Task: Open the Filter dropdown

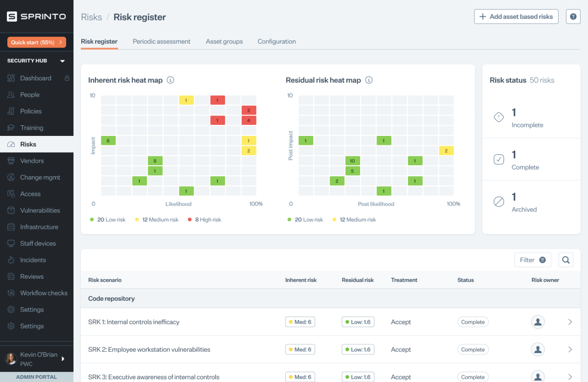Action: [x=532, y=260]
